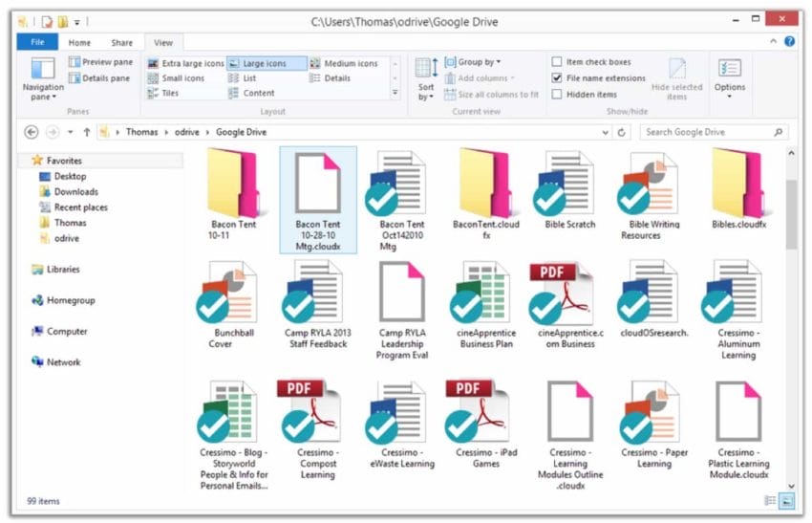Switch to large thumbnails via status bar icon
This screenshot has width=812, height=523.
coord(786,501)
